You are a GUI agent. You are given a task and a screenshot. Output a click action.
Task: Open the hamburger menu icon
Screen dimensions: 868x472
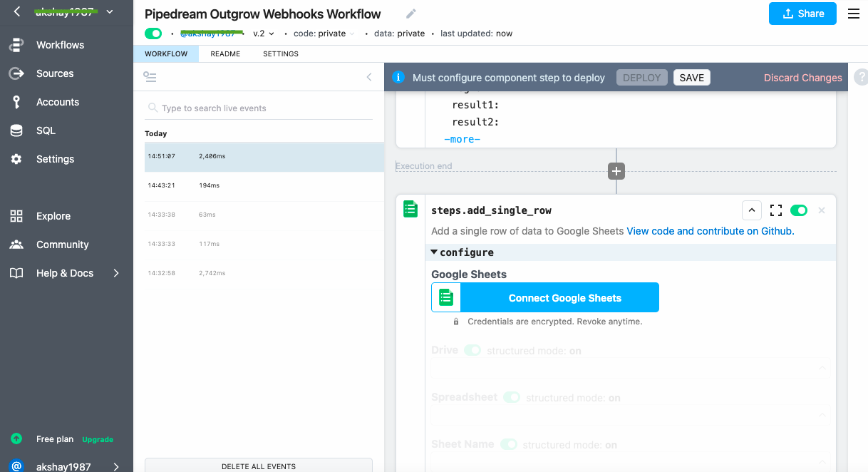(x=854, y=14)
